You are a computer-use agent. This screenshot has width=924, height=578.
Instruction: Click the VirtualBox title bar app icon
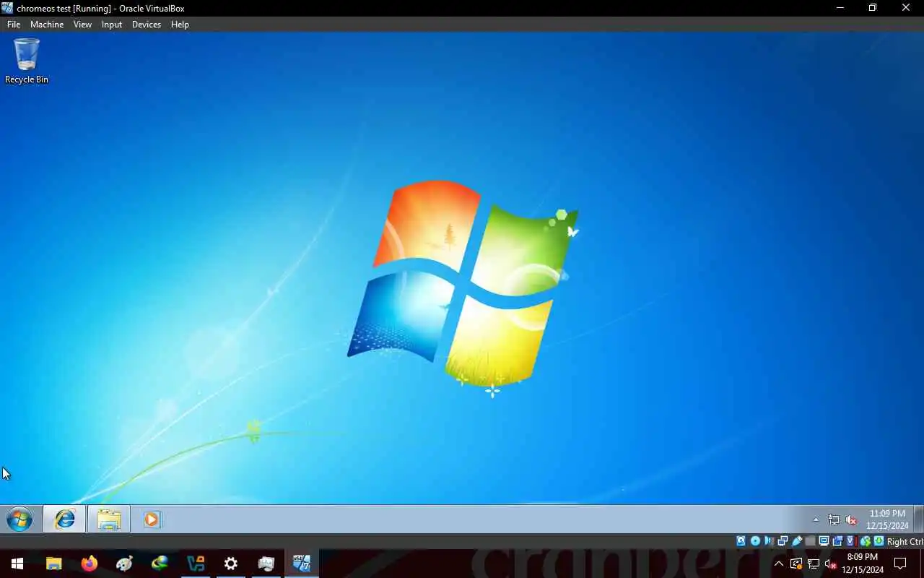[7, 8]
